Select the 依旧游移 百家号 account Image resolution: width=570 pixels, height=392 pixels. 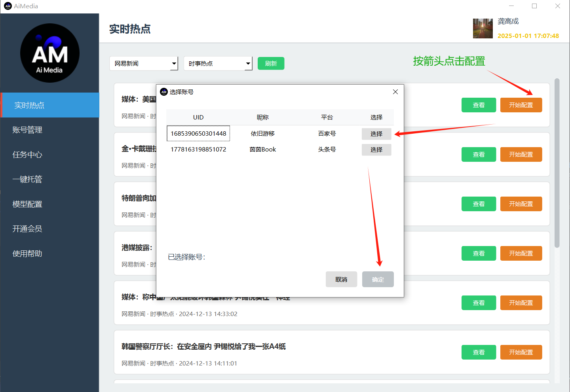click(376, 134)
